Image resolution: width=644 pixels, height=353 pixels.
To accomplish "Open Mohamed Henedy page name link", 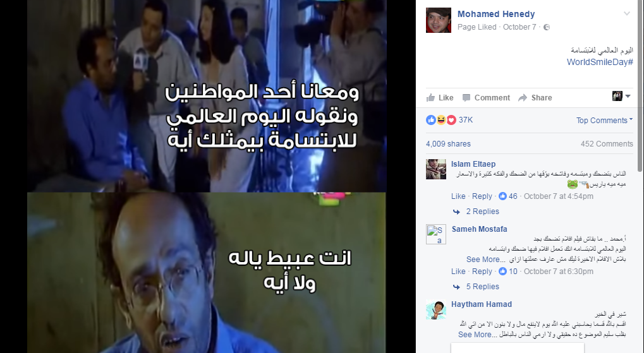I will point(496,14).
